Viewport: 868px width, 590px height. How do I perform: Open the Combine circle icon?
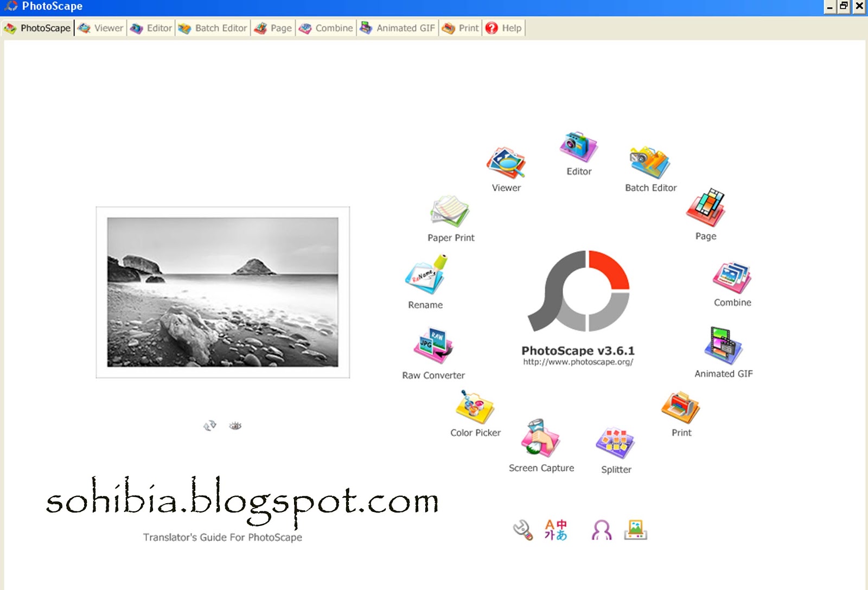coord(732,278)
